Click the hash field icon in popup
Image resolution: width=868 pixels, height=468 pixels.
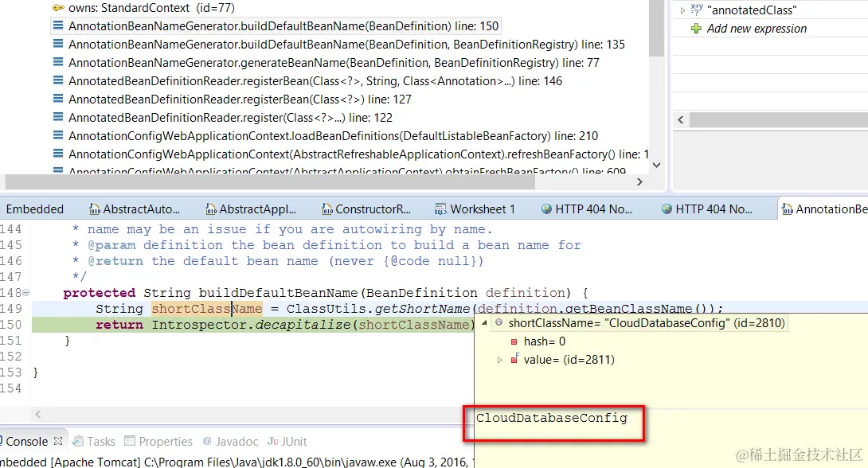pyautogui.click(x=514, y=342)
